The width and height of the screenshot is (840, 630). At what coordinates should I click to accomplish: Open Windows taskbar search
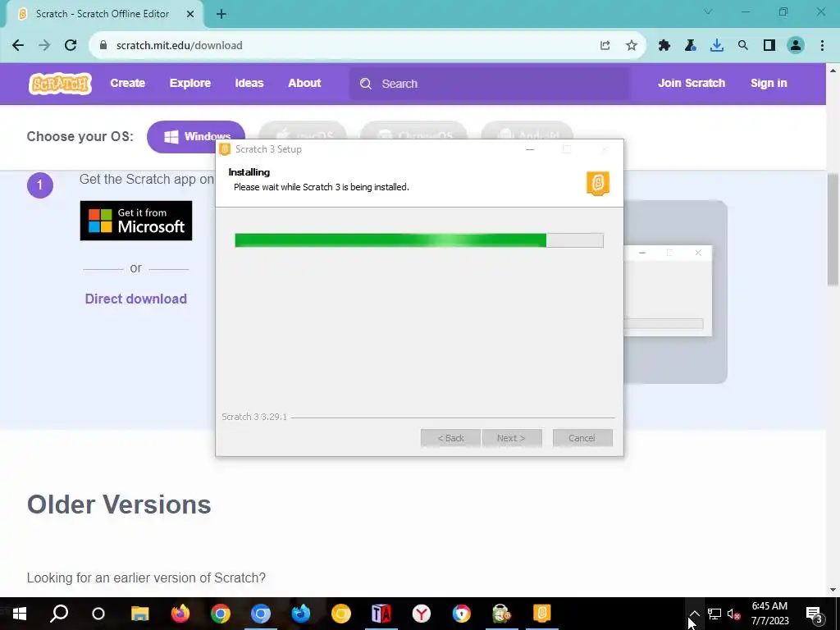59,614
